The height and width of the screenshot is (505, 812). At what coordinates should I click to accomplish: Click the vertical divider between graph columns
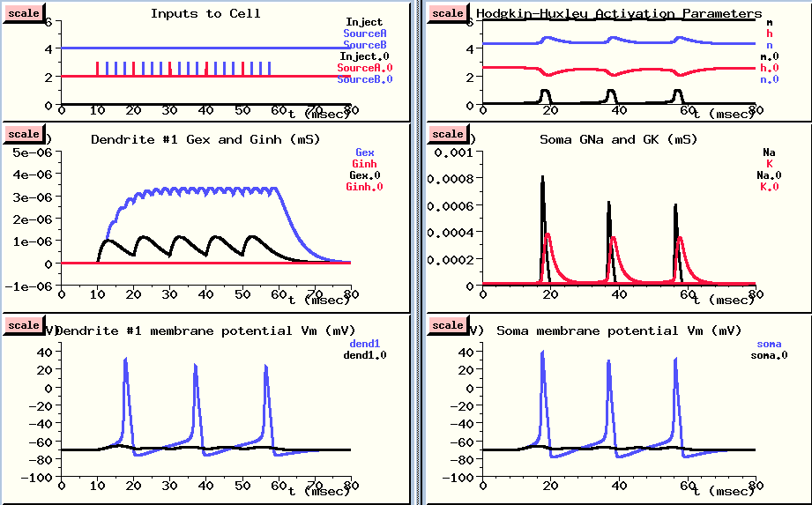coord(417,252)
